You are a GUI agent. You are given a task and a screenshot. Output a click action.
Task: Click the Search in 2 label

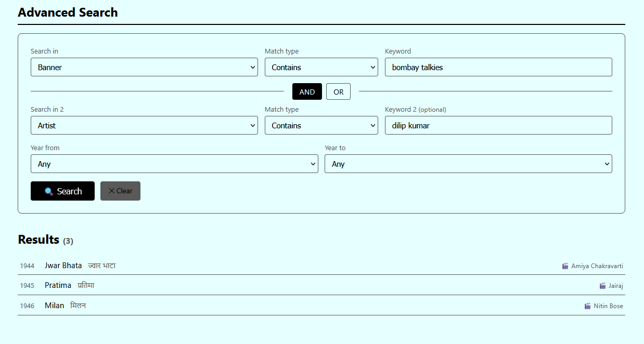[47, 110]
